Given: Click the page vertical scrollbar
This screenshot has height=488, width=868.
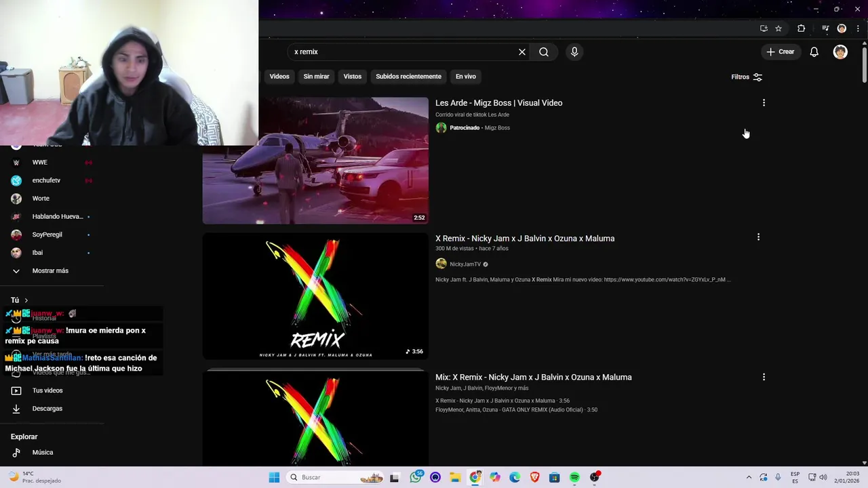Looking at the screenshot, I should point(864,66).
